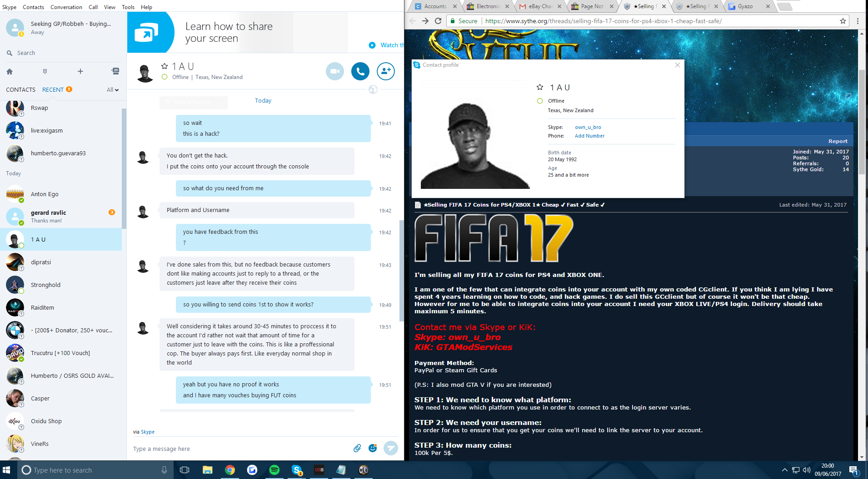Open File Explorer from the taskbar

[x=207, y=470]
